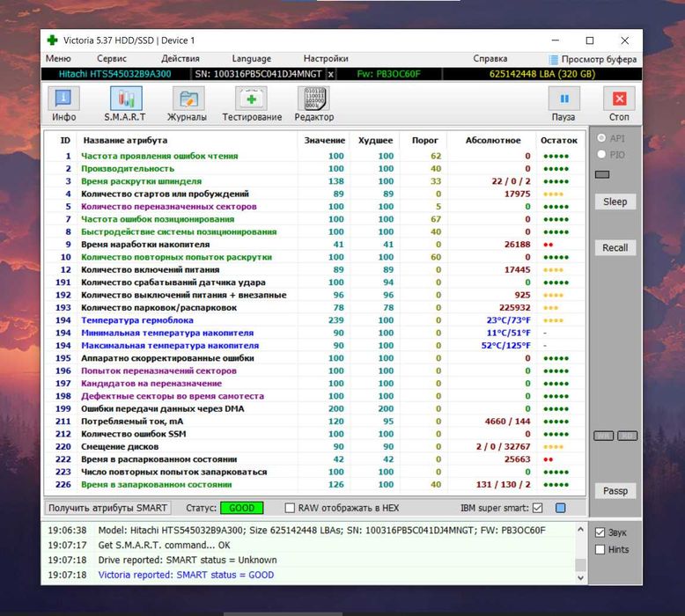This screenshot has width=685, height=616.
Task: Open the Справка help menu
Action: [x=490, y=58]
